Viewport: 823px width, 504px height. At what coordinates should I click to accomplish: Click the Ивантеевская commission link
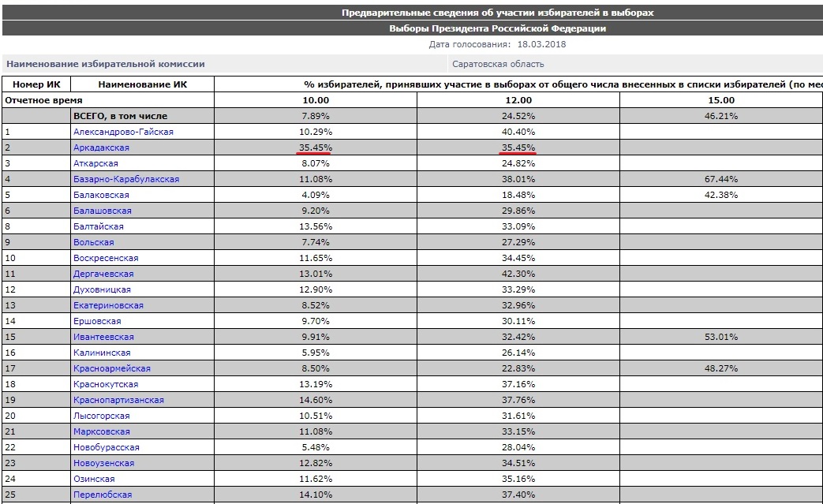103,336
